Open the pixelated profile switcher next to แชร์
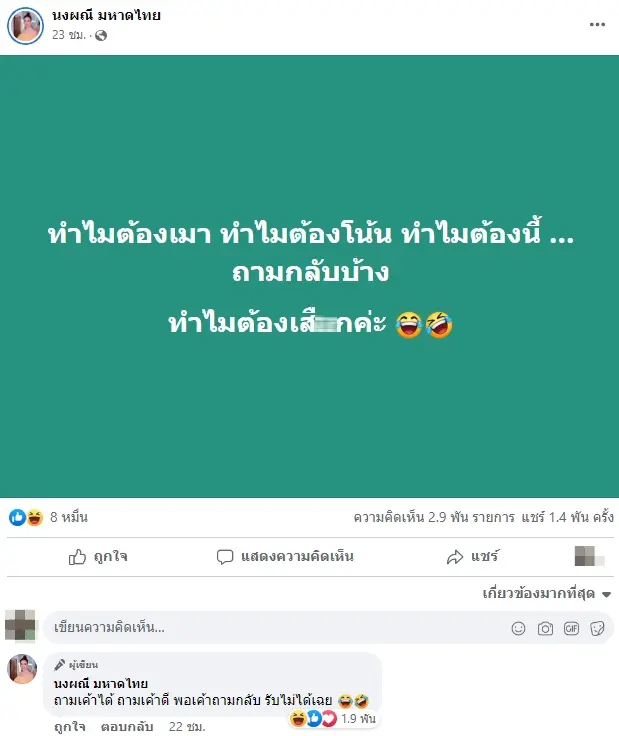 point(589,556)
